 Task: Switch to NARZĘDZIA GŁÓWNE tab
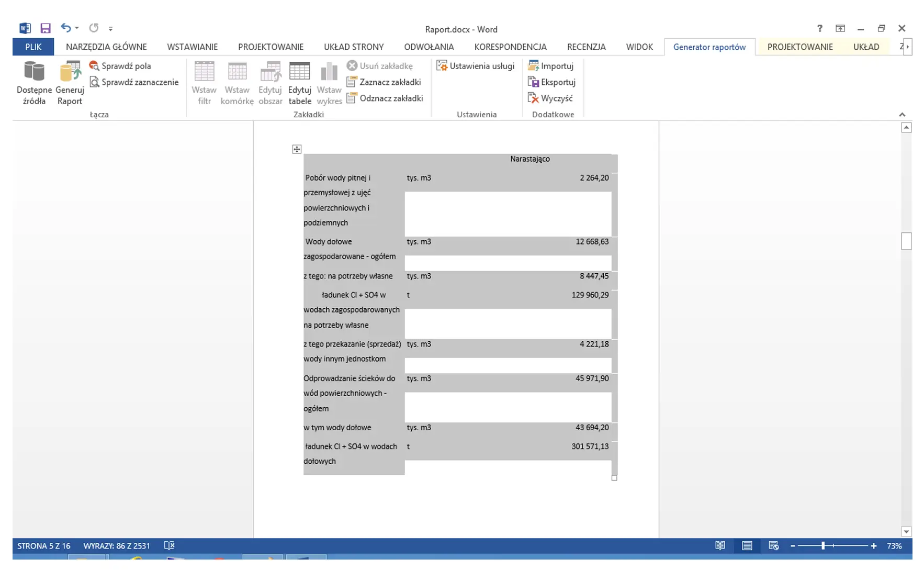tap(106, 47)
